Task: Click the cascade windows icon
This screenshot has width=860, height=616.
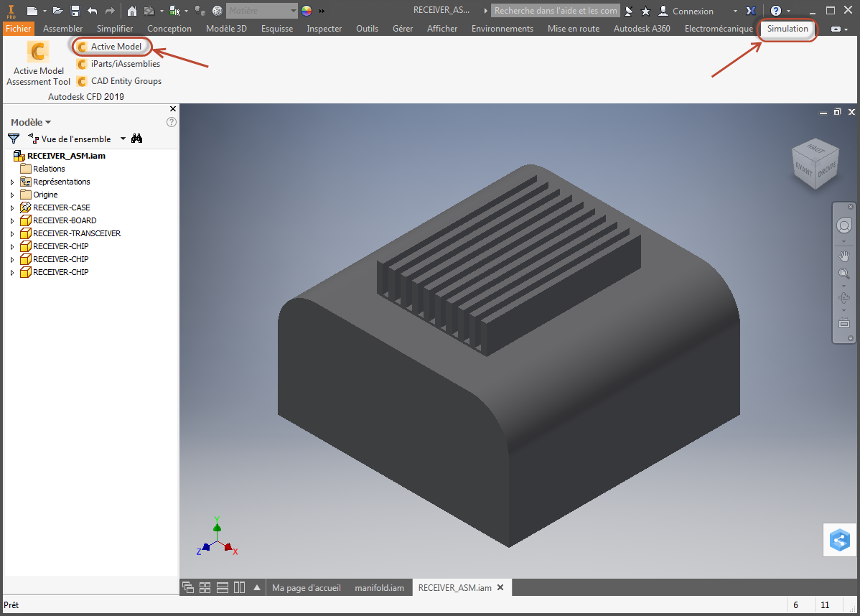Action: pos(187,587)
